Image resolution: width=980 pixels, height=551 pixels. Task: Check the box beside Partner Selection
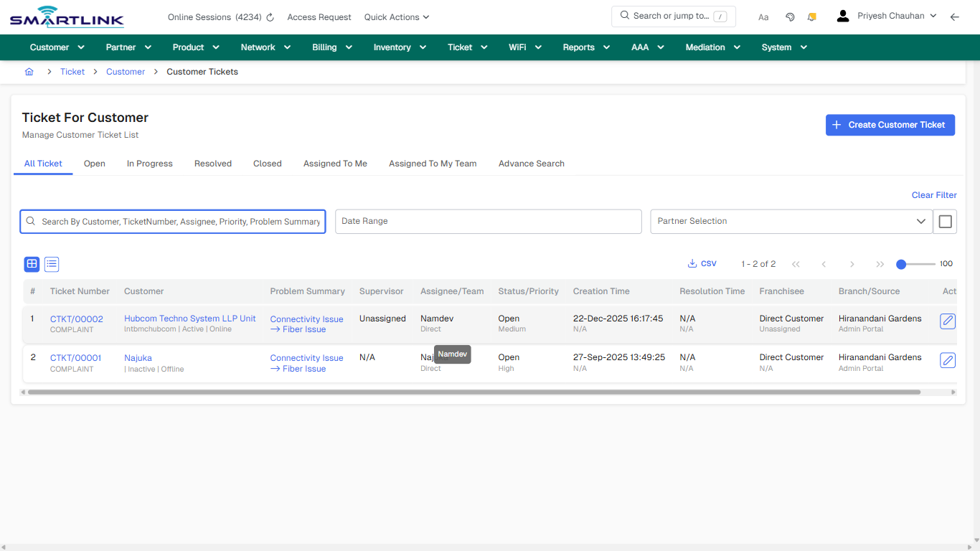945,221
